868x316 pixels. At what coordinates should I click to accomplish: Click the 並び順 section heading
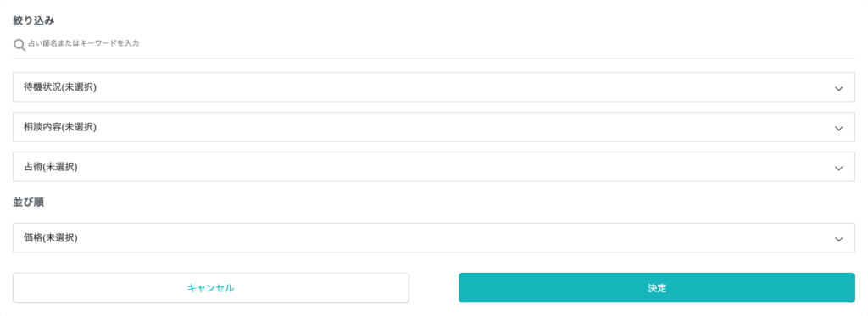[x=29, y=202]
